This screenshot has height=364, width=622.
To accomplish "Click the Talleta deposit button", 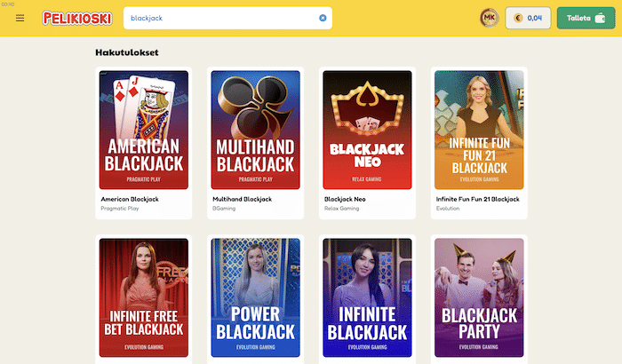I will [x=586, y=18].
